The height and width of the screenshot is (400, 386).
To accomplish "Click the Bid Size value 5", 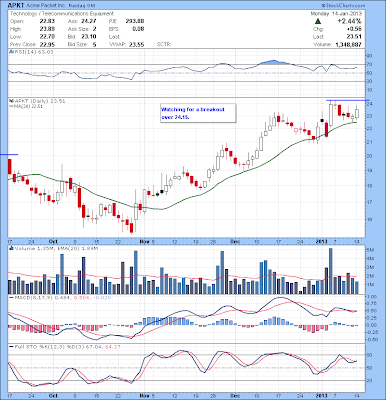I will (95, 44).
